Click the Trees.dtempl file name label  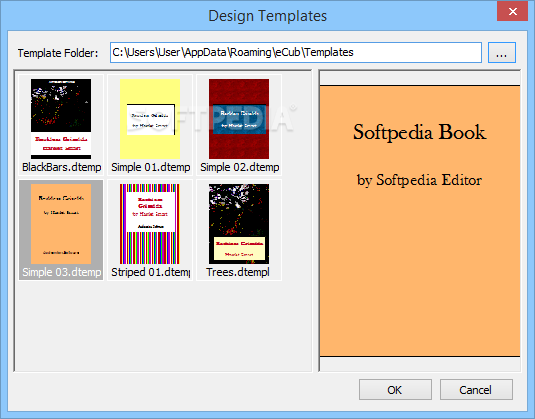click(x=238, y=272)
